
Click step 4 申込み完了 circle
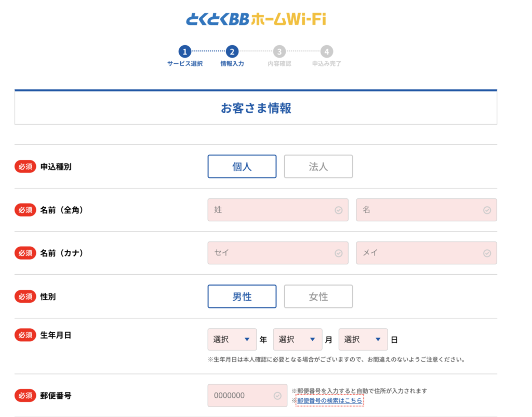coord(326,51)
